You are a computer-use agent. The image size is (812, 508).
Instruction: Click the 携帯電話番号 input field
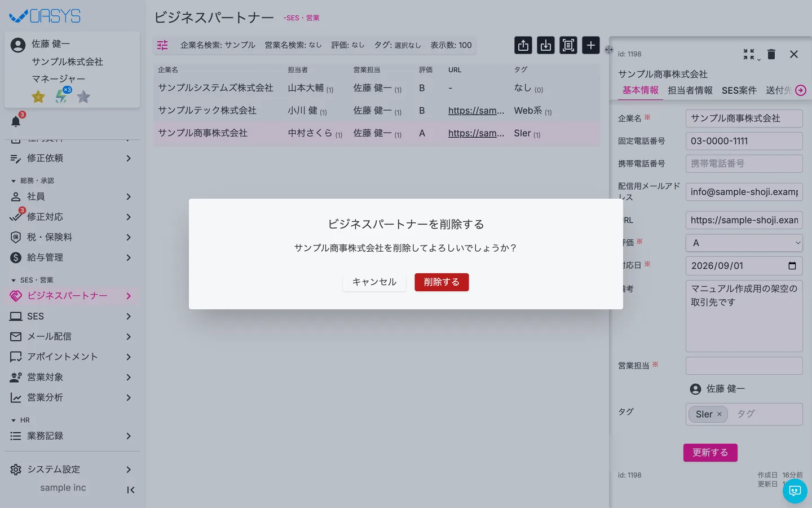[x=744, y=164]
